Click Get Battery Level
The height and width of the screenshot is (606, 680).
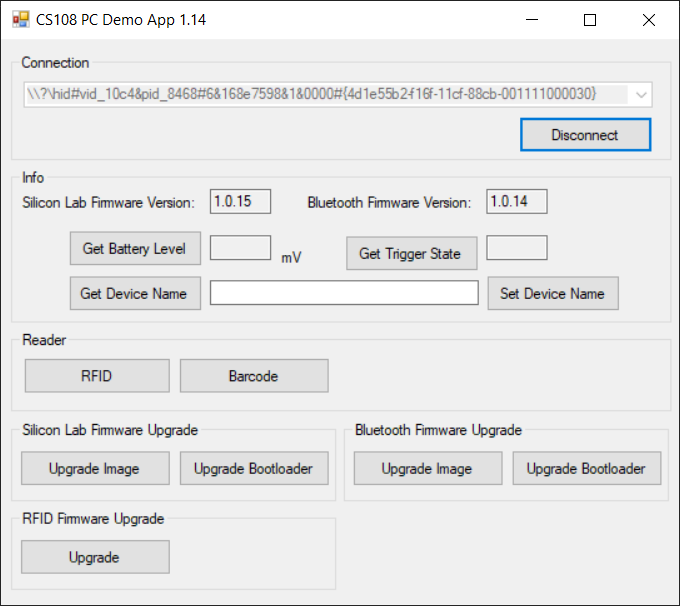point(135,249)
